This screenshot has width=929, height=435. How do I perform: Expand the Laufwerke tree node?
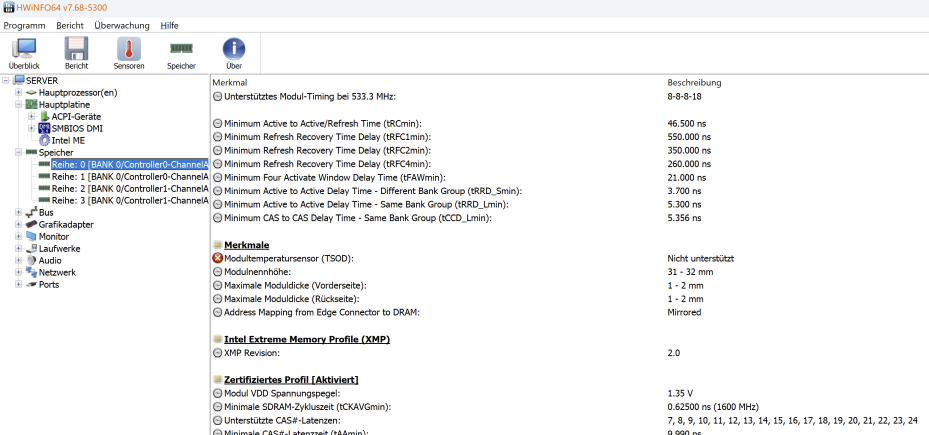point(18,248)
